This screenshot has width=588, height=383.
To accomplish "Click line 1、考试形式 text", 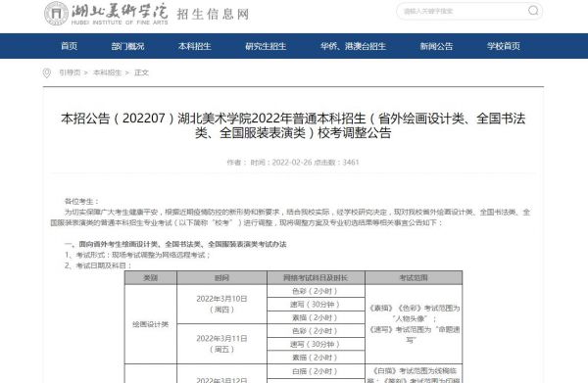I will tap(137, 255).
